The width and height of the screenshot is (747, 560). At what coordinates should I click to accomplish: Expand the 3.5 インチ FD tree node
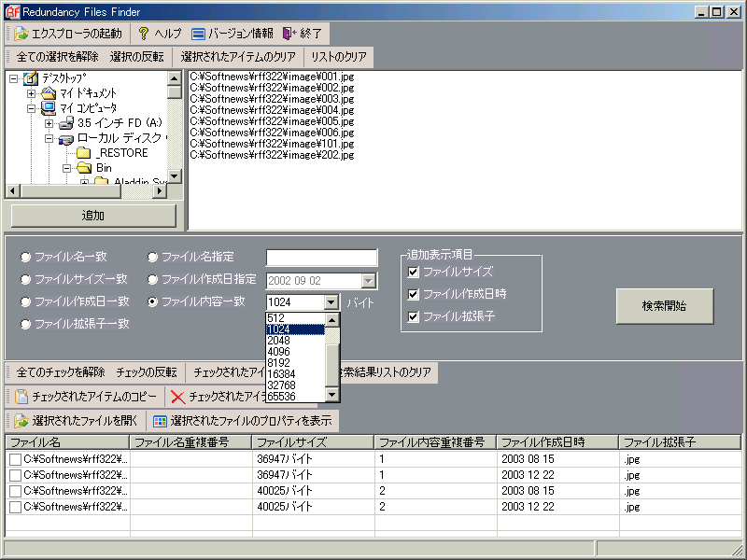49,124
